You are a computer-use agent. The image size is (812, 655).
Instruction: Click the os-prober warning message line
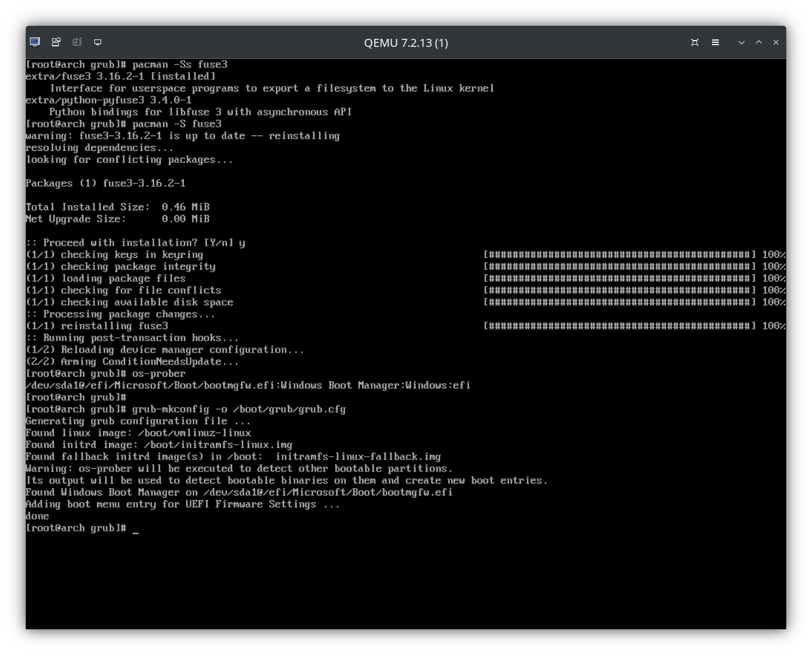point(238,468)
